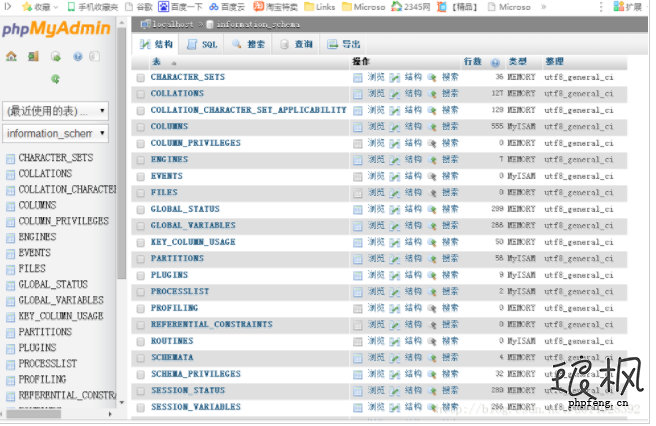Click search icon for COLUMNS row
Image resolution: width=656 pixels, height=426 pixels.
(x=433, y=127)
